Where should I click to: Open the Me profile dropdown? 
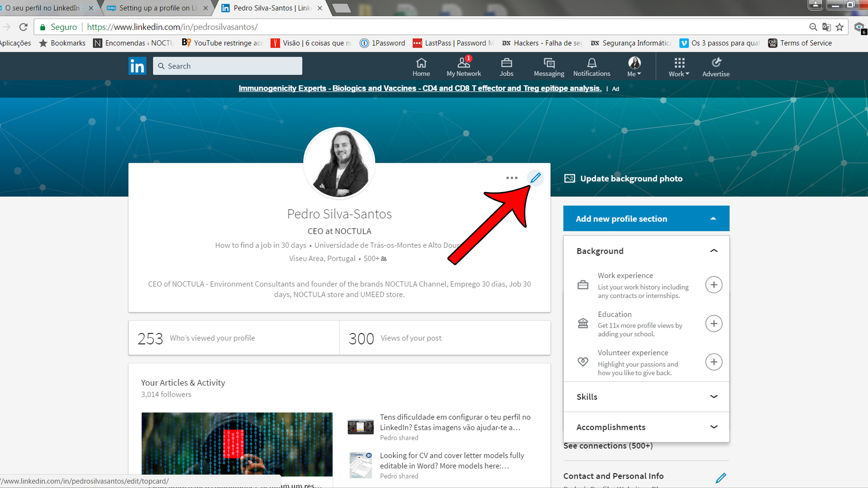pyautogui.click(x=634, y=67)
